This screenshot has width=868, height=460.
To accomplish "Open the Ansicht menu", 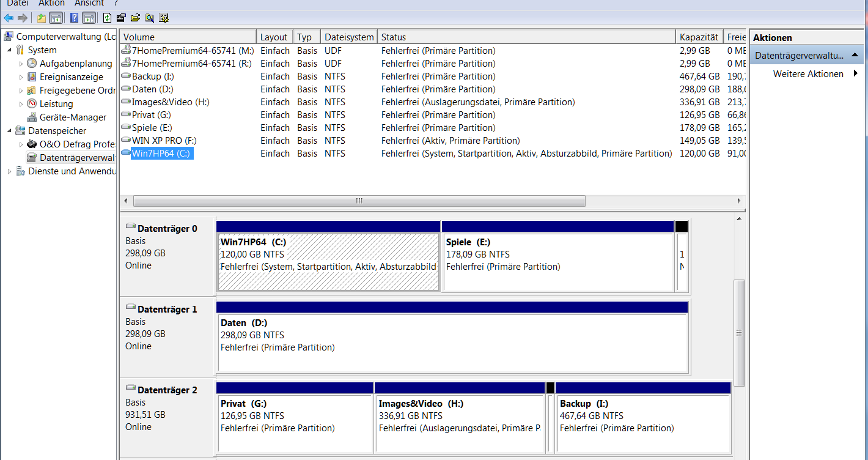I will tap(89, 4).
